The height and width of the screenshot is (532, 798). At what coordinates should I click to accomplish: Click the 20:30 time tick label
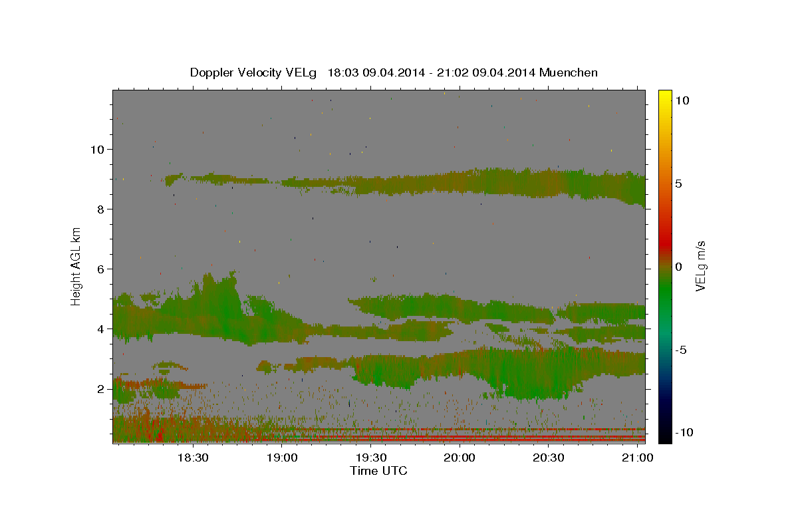(x=549, y=458)
